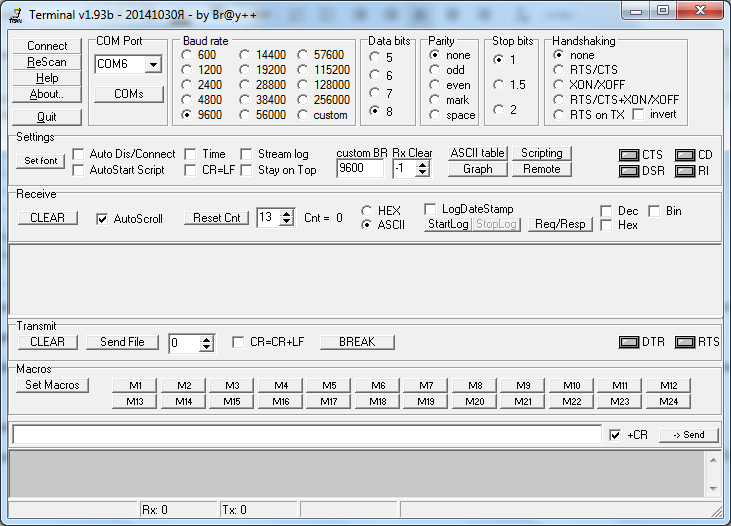Set parity to even
The width and height of the screenshot is (731, 526).
[x=434, y=85]
